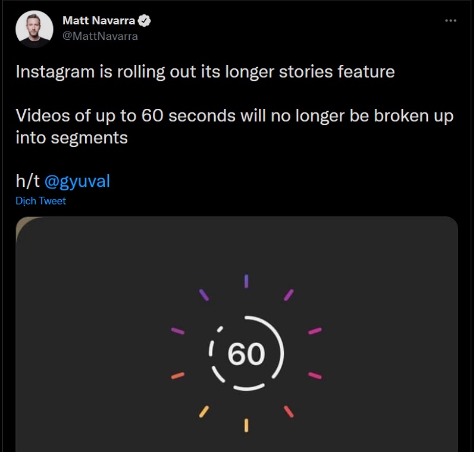Click the verified badge beside Matt Navarra
Image resolution: width=476 pixels, height=452 pixels.
point(144,22)
